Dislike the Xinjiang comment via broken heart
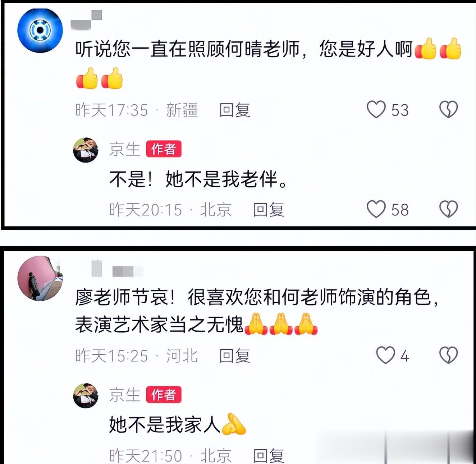Image resolution: width=476 pixels, height=464 pixels. [448, 109]
